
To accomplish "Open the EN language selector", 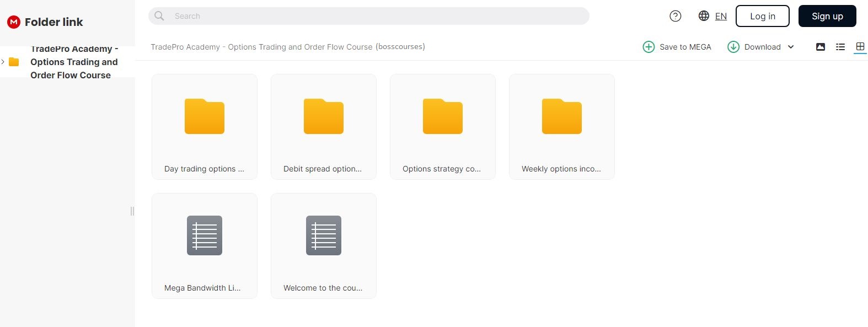I will pos(721,16).
